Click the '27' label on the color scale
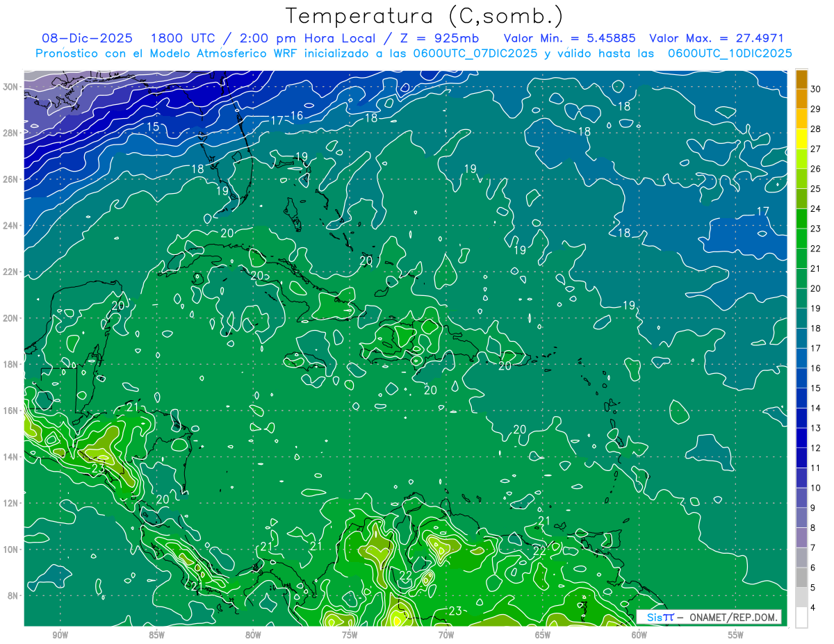This screenshot has height=644, width=834. 816,149
